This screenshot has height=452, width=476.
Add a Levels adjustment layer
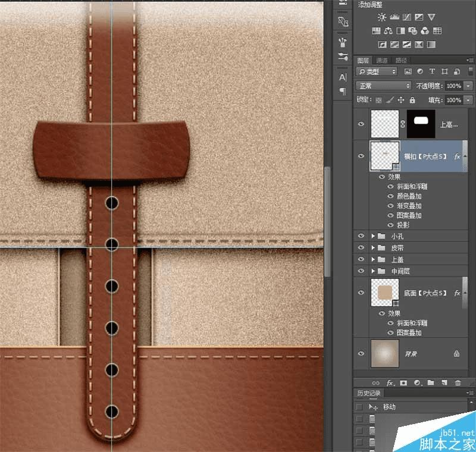coord(394,17)
